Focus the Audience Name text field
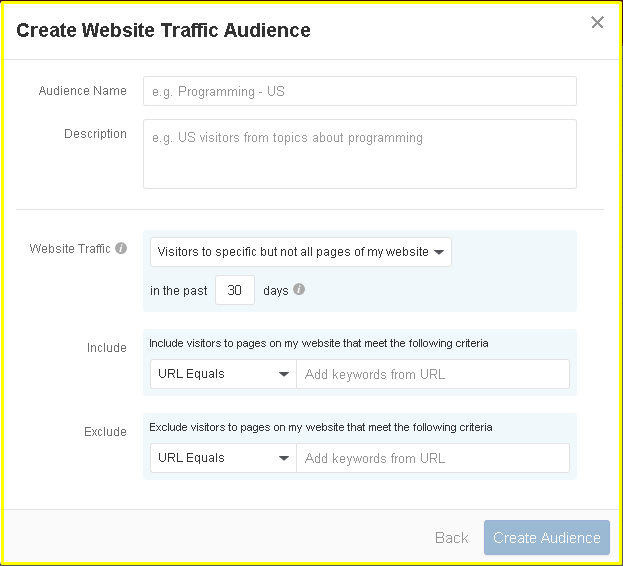623x566 pixels. coord(360,91)
